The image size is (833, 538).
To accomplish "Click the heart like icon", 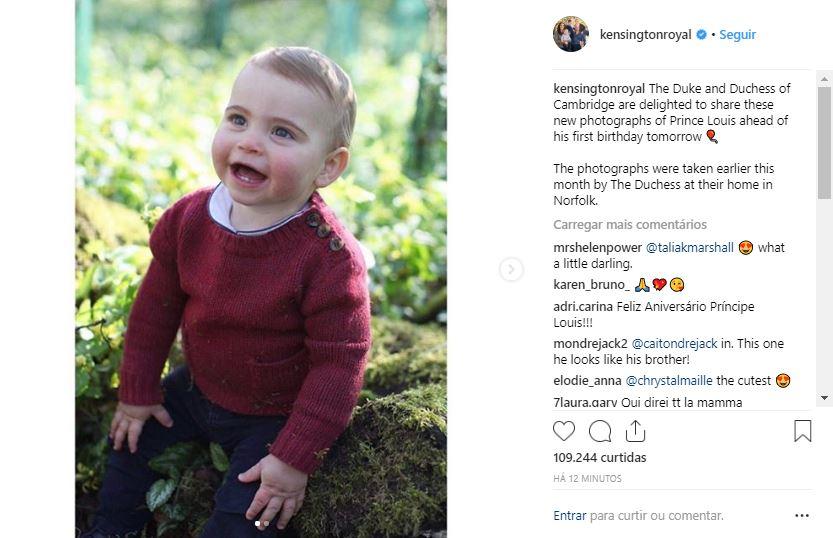I will tap(564, 431).
